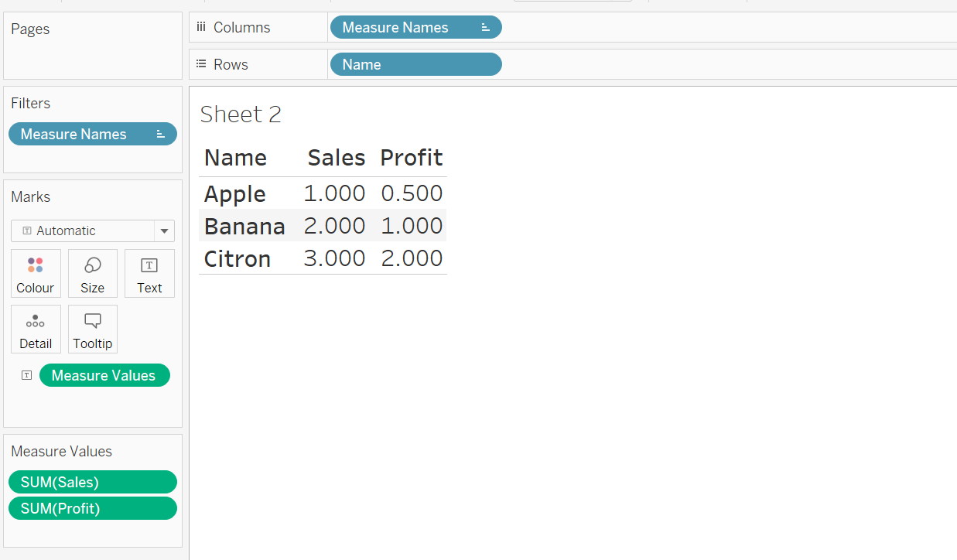Select the Banana row label
The image size is (957, 560).
[x=244, y=226]
